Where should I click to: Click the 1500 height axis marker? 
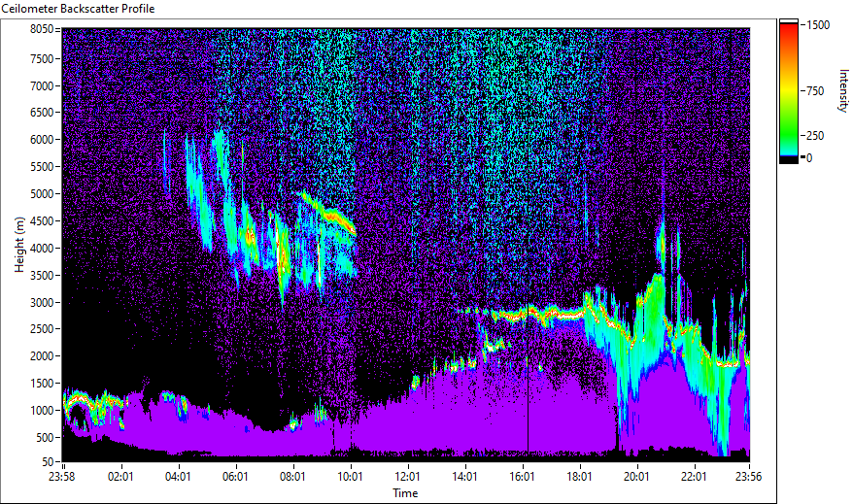(x=42, y=384)
